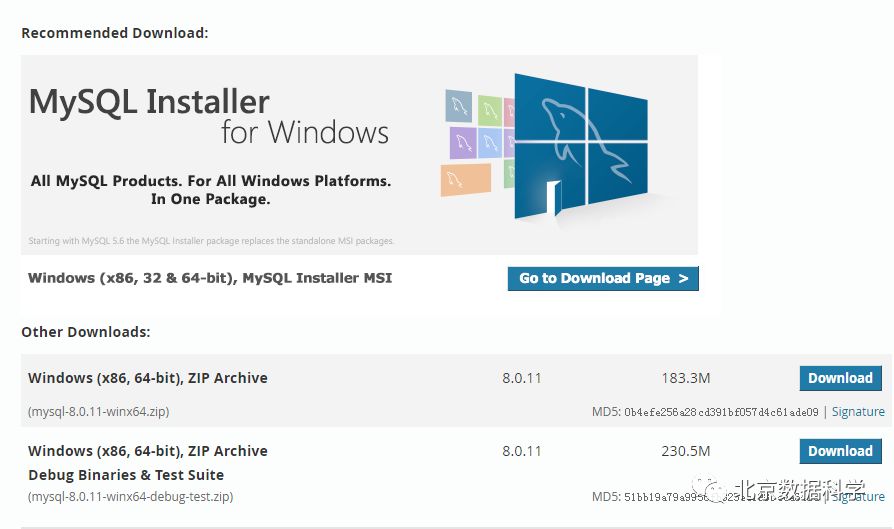Click the MySQL Installer MSI label
This screenshot has height=529, width=894.
click(210, 278)
